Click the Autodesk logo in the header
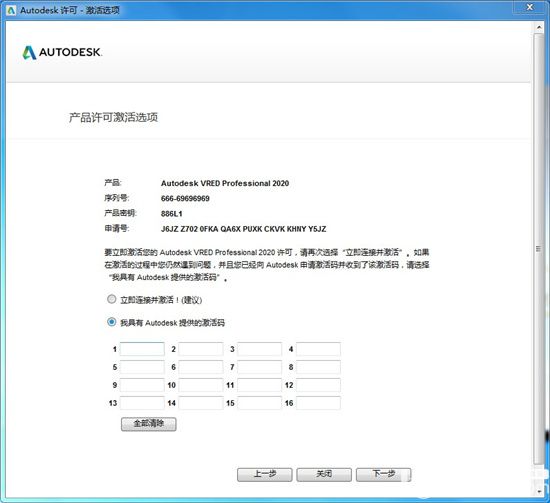The image size is (550, 503). click(x=62, y=53)
